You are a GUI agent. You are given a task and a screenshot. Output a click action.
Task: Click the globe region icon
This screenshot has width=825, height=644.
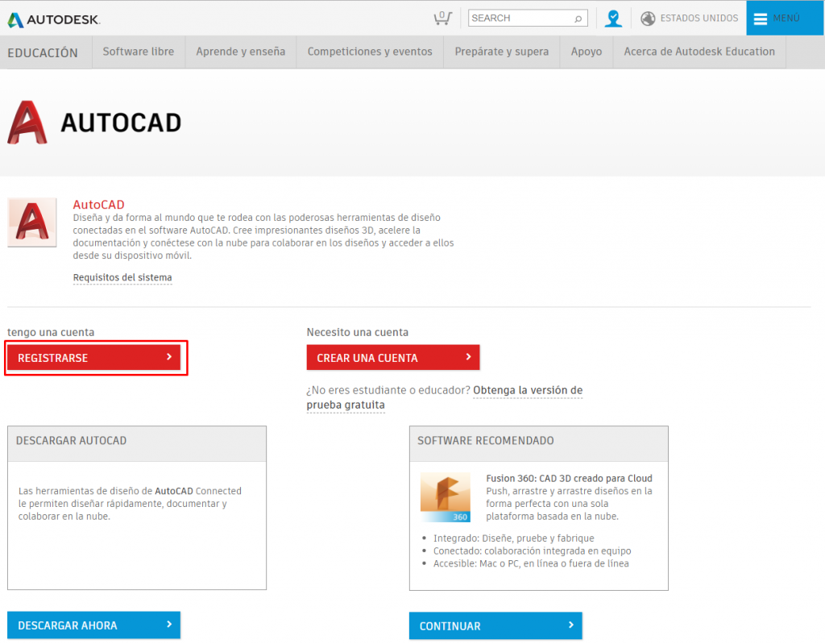(648, 19)
